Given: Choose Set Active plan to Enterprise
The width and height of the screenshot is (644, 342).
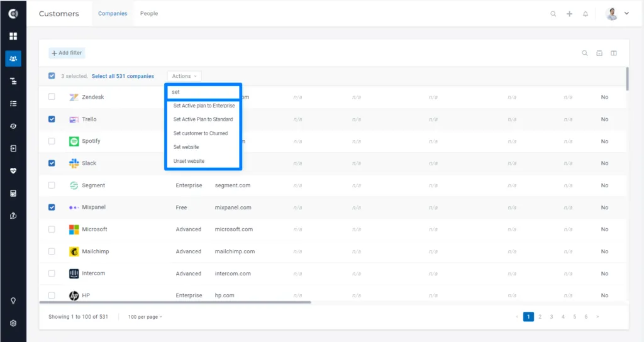Looking at the screenshot, I should [204, 106].
